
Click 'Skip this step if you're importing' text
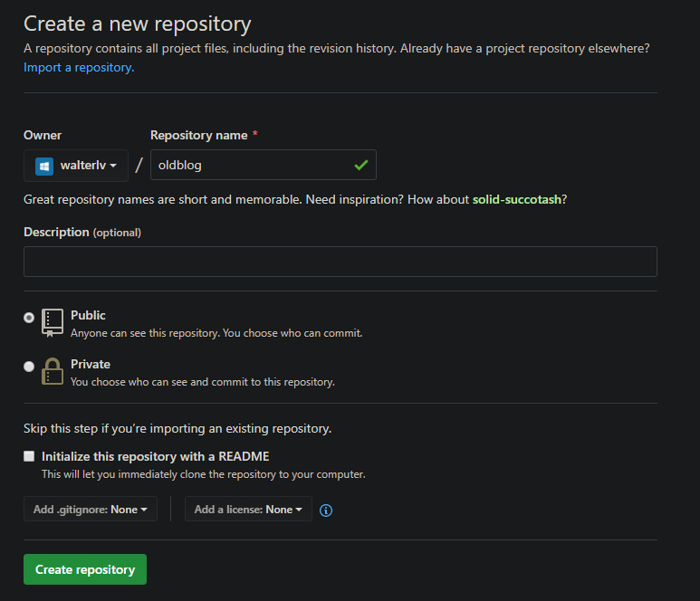(177, 428)
